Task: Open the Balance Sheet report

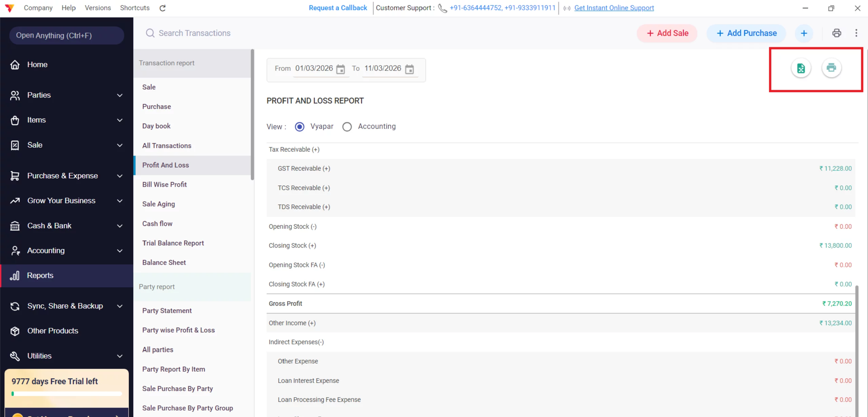Action: (164, 262)
